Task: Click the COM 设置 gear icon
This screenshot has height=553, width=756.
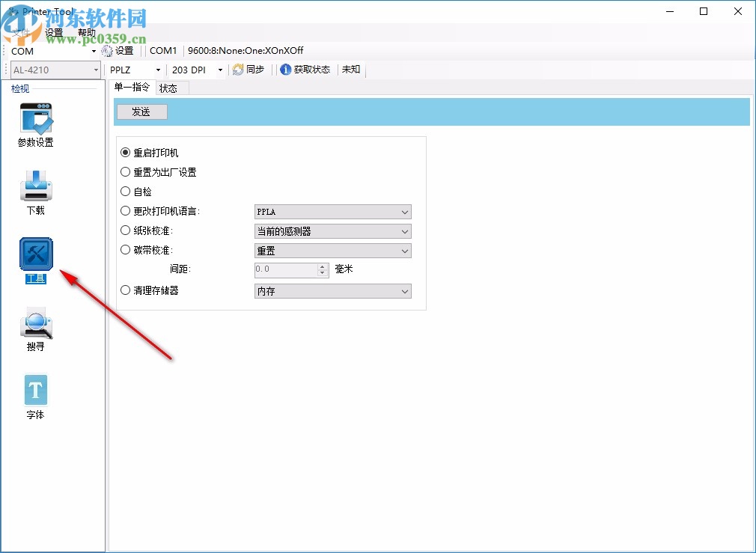Action: pos(106,51)
